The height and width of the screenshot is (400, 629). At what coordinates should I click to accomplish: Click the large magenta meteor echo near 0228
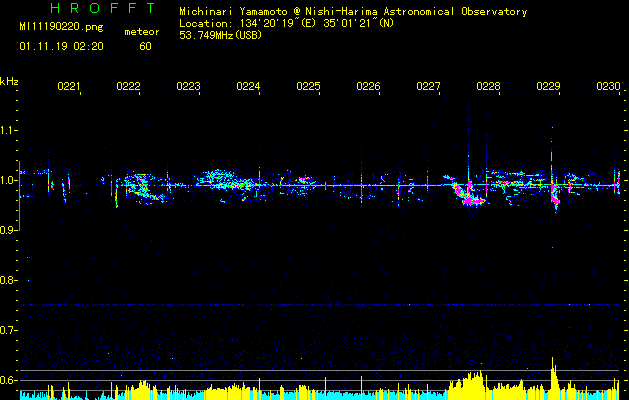(x=469, y=196)
